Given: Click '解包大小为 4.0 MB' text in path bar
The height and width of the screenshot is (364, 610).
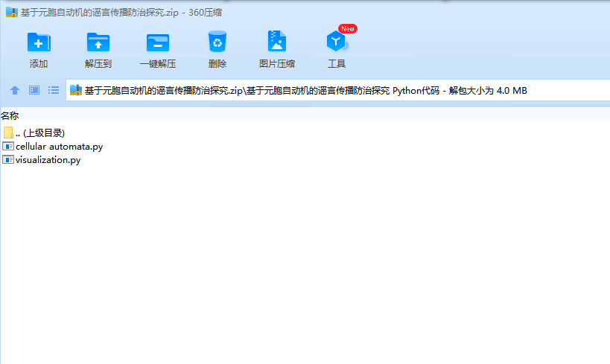Looking at the screenshot, I should point(488,91).
